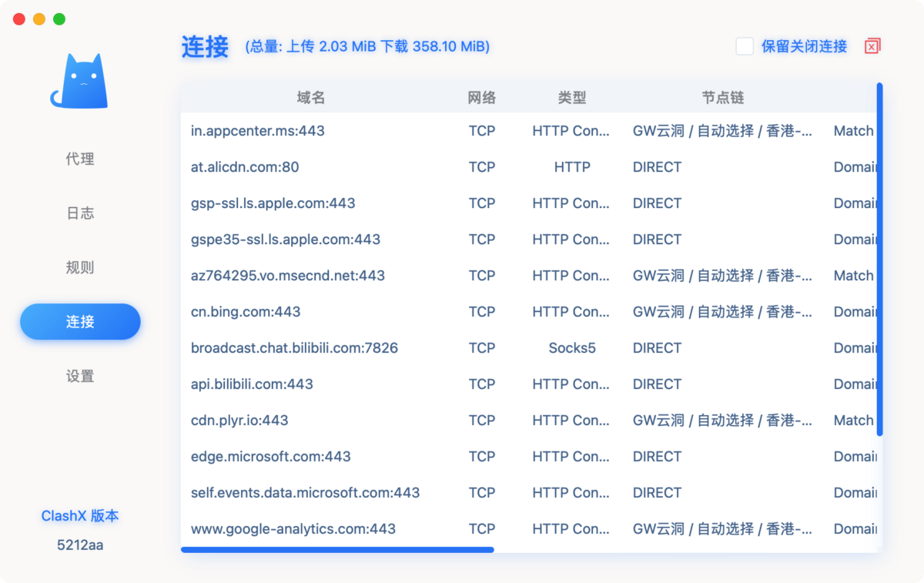Viewport: 924px width, 583px height.
Task: Click the green full-screen window button
Action: click(59, 19)
